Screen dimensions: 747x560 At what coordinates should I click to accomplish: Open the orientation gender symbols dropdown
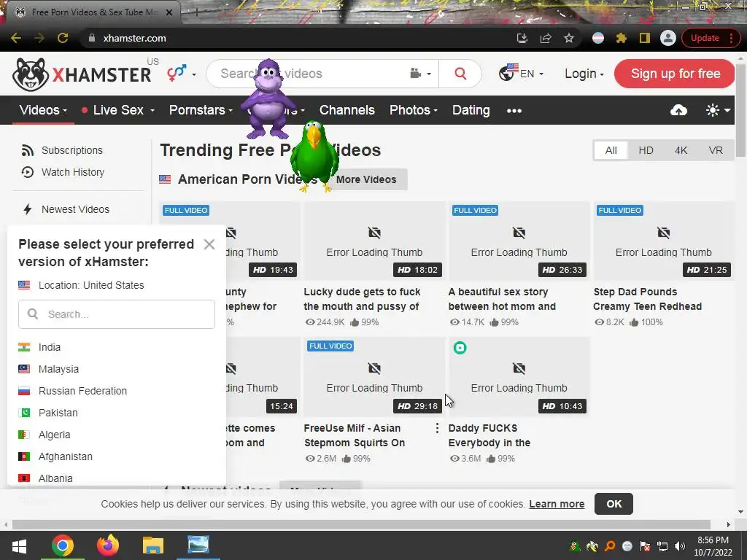[x=181, y=74]
